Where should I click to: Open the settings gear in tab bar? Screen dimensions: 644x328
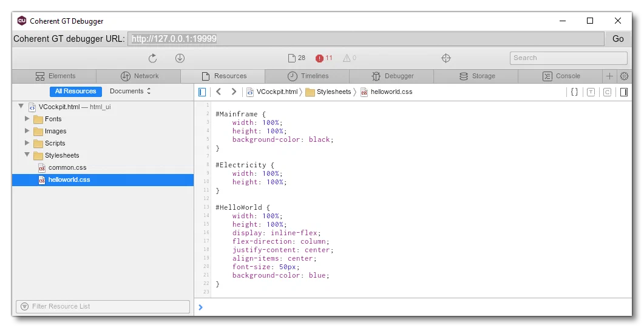pyautogui.click(x=625, y=76)
